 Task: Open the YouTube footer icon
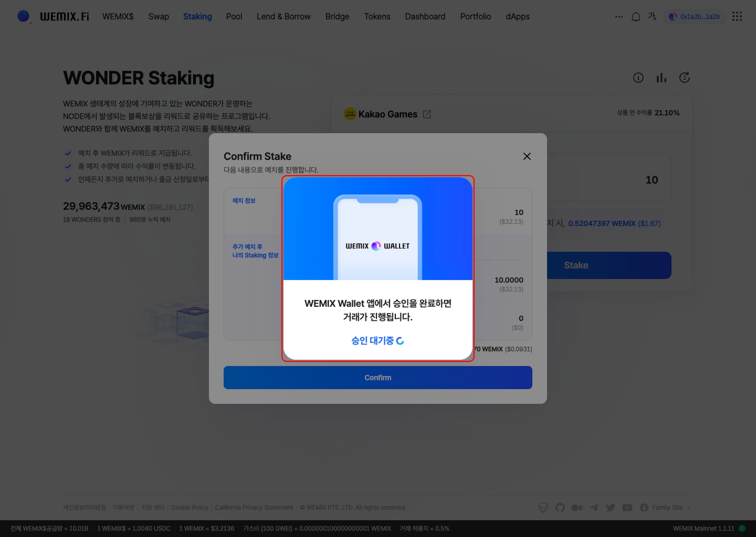(x=627, y=507)
